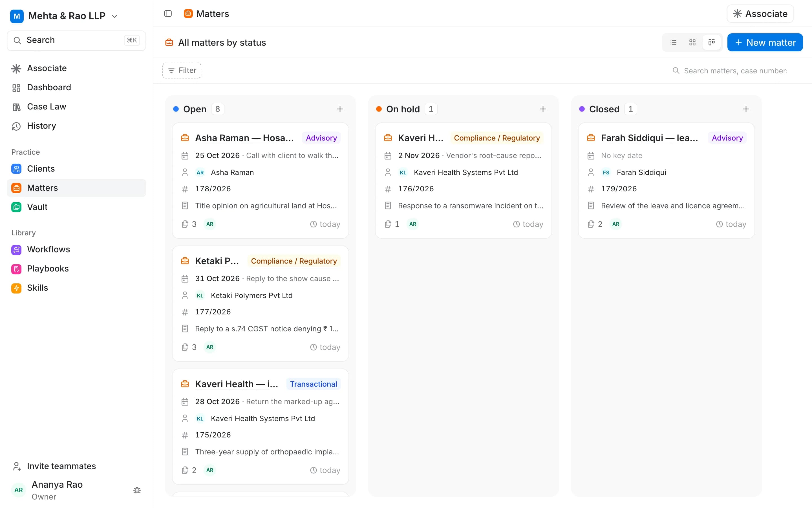Collapse the sidebar panel toggle icon
This screenshot has height=508, width=812.
point(168,14)
